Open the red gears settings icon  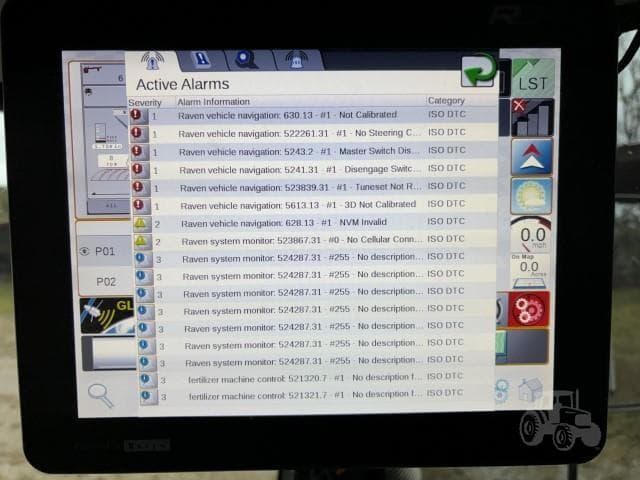pos(529,309)
